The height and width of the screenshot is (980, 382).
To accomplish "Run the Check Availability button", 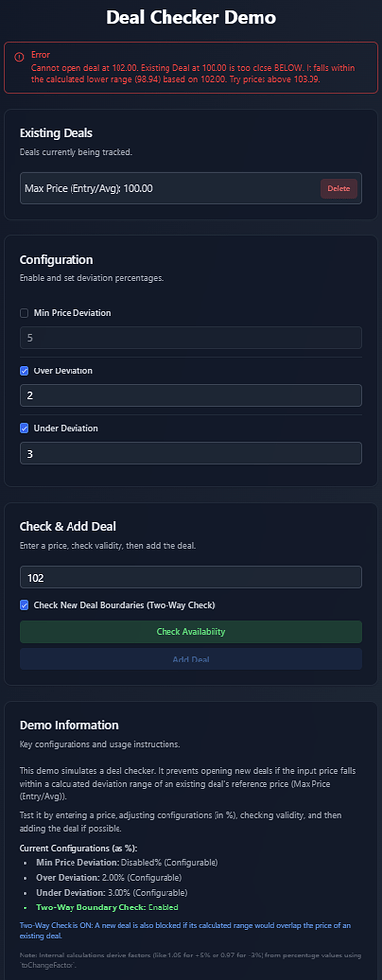I will (x=191, y=632).
